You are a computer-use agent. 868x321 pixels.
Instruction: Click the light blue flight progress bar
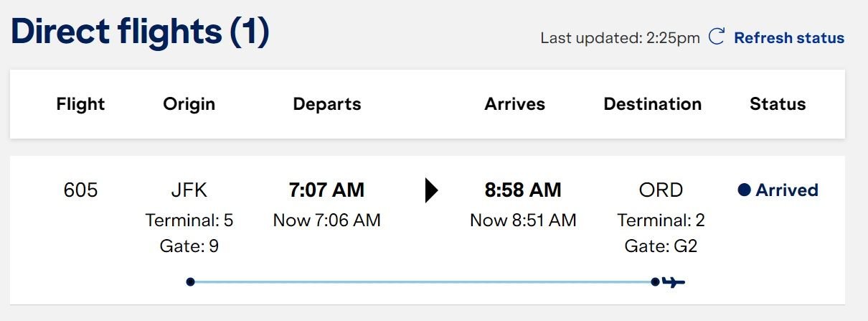coord(422,282)
